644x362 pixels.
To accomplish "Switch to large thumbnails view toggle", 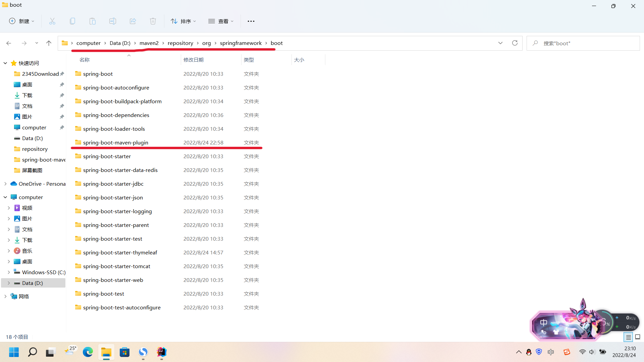I will pyautogui.click(x=638, y=337).
